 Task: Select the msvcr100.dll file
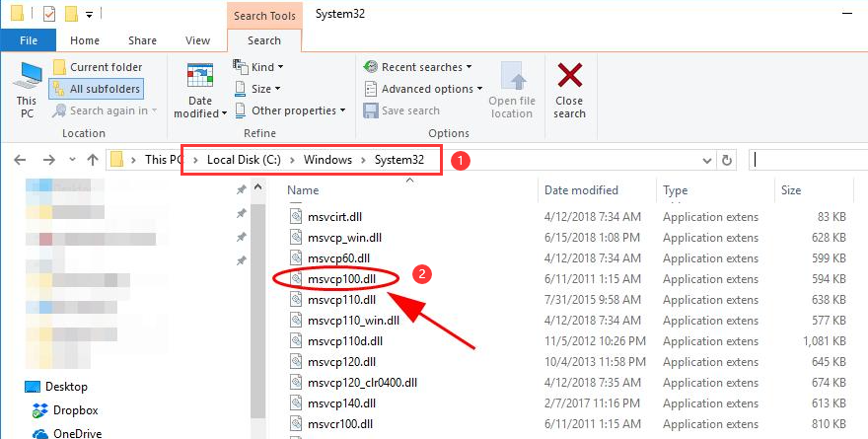coord(340,424)
